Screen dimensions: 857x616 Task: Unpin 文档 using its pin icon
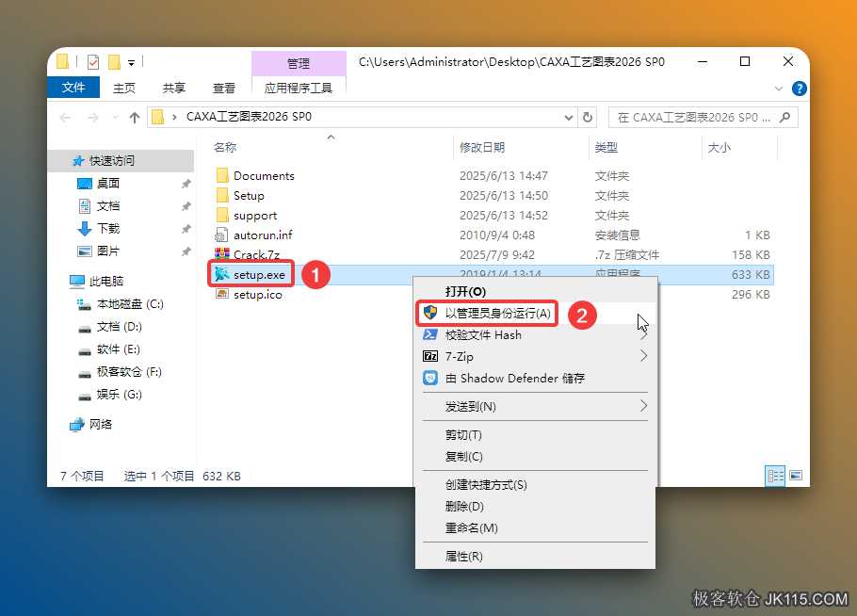186,206
